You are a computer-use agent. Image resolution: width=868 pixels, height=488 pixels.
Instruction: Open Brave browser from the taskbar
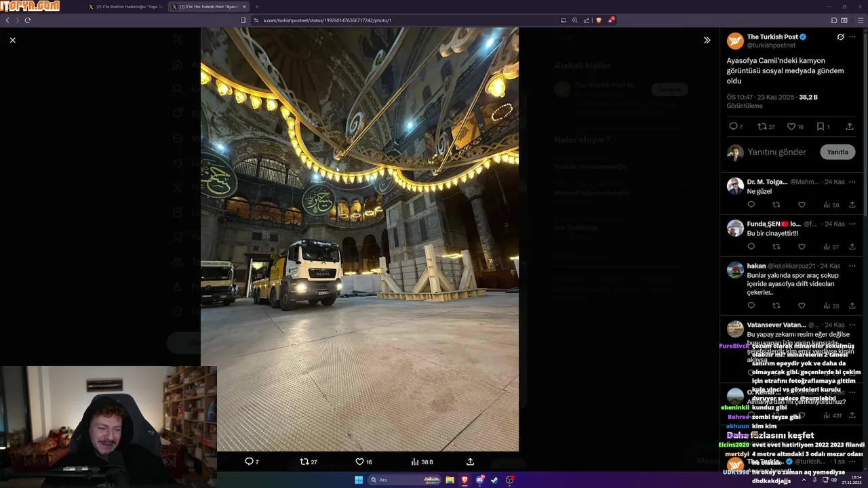pos(465,480)
